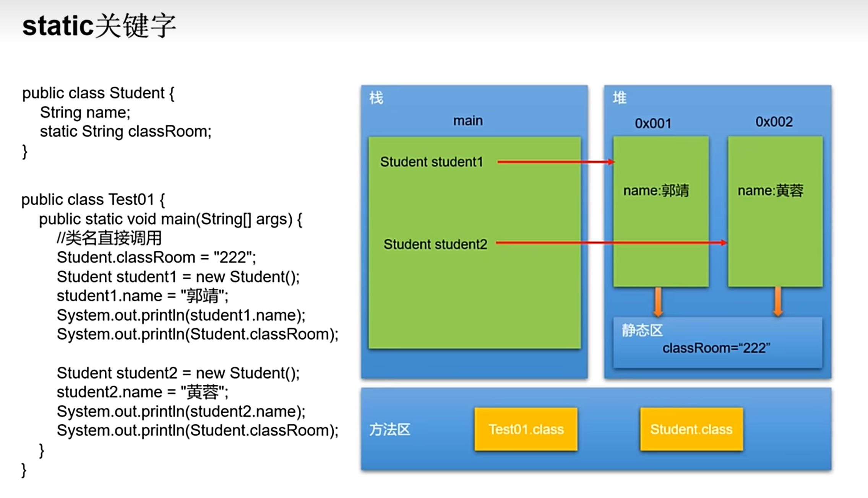Click the red arrow from student1
868x498 pixels.
coord(555,162)
